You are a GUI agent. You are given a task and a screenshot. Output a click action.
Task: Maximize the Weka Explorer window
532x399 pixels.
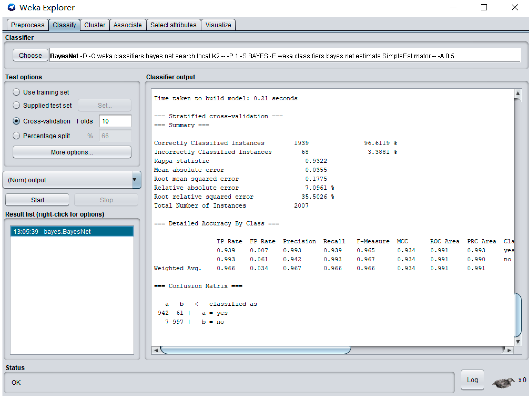(x=484, y=7)
